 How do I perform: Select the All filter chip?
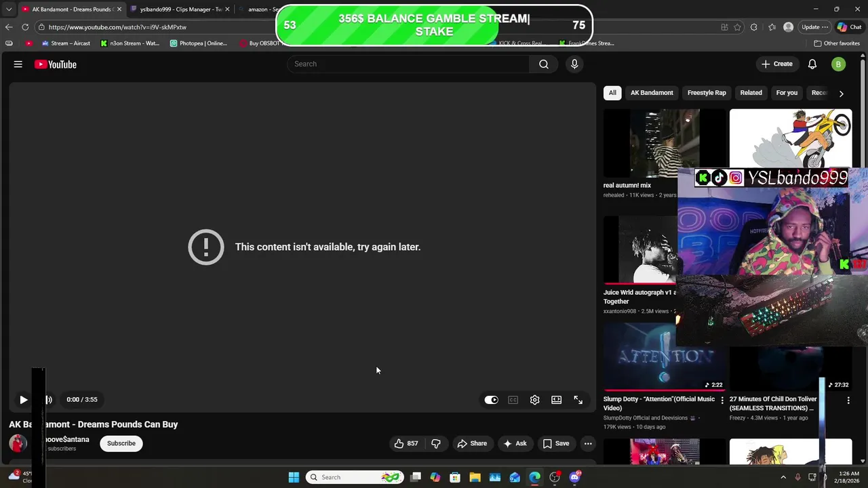pos(612,93)
